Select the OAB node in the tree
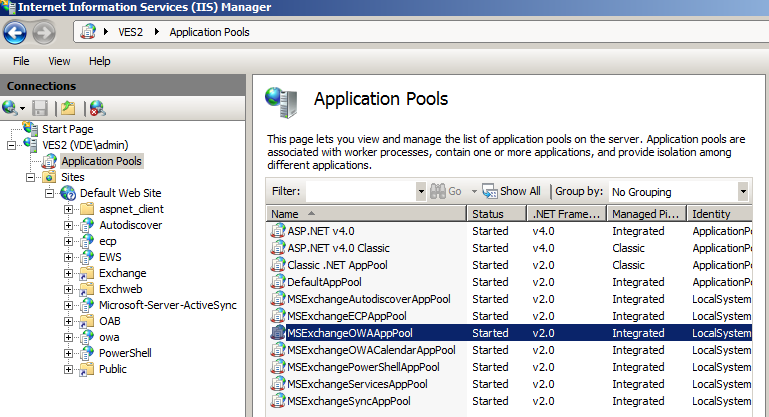769x417 pixels. (x=110, y=321)
